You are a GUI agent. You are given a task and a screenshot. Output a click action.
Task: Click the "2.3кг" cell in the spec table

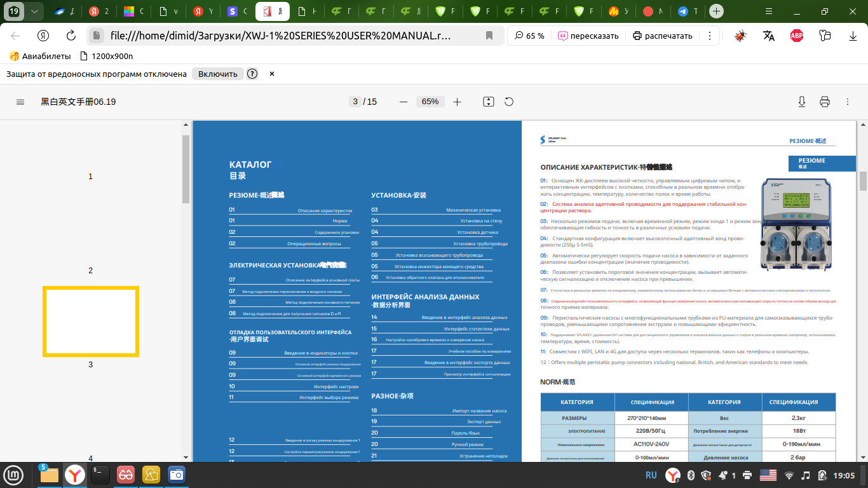coord(798,418)
